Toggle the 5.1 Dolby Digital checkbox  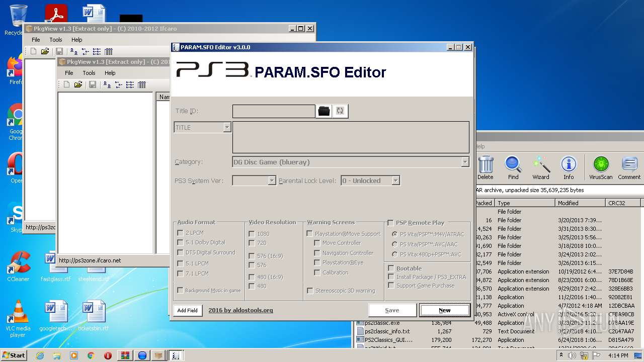click(180, 242)
